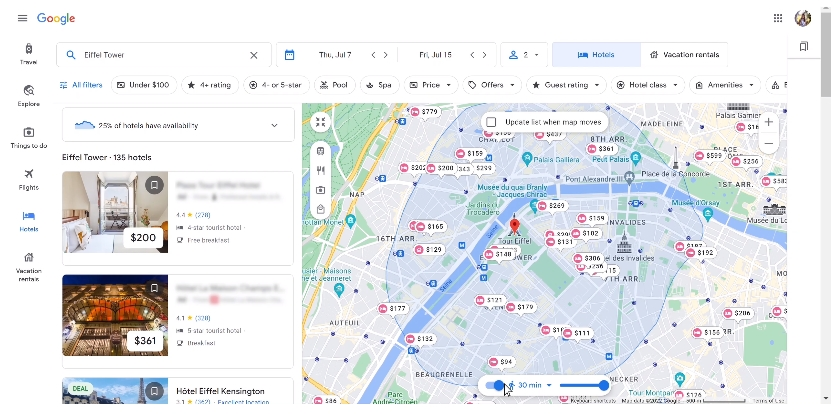This screenshot has height=414, width=835.
Task: Open the Hotel class dropdown
Action: [x=648, y=85]
